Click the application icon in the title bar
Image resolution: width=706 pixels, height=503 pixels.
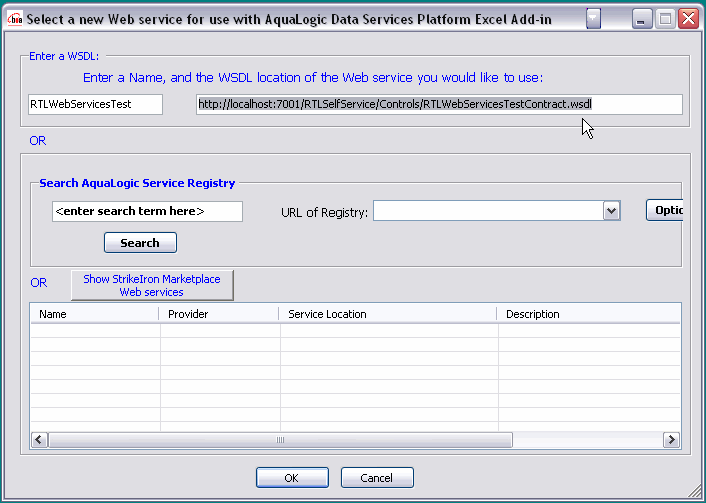pyautogui.click(x=15, y=19)
